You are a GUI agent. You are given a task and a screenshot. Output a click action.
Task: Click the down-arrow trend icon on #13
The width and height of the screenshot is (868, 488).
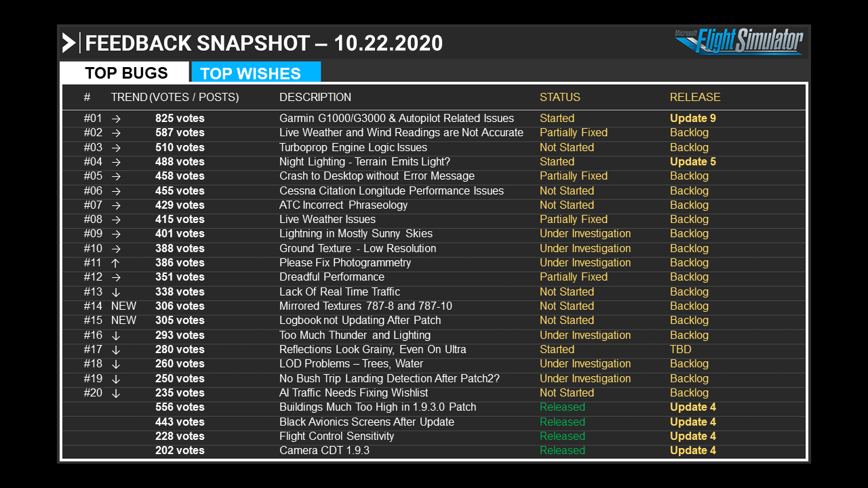[x=116, y=291]
